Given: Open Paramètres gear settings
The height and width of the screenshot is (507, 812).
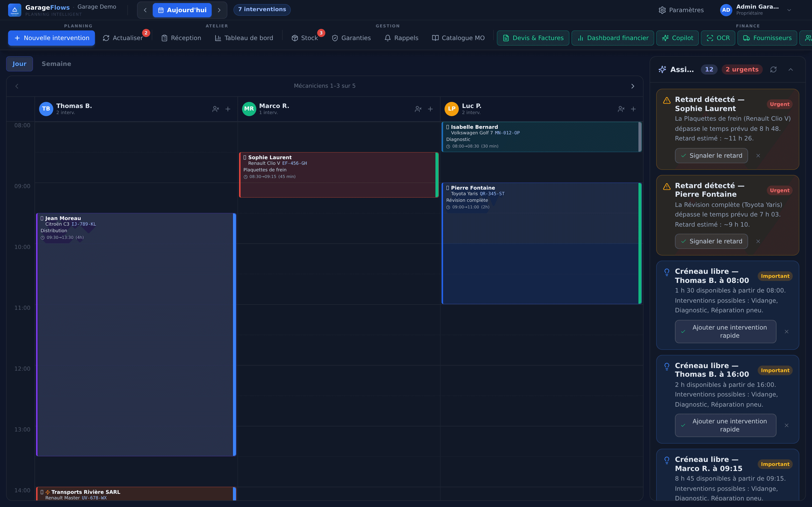Looking at the screenshot, I should (681, 10).
